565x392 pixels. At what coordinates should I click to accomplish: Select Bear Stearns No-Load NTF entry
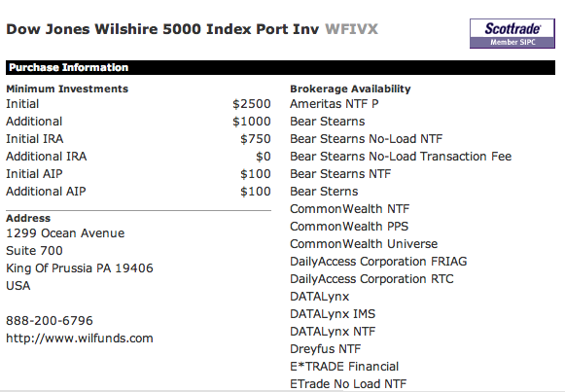(366, 139)
